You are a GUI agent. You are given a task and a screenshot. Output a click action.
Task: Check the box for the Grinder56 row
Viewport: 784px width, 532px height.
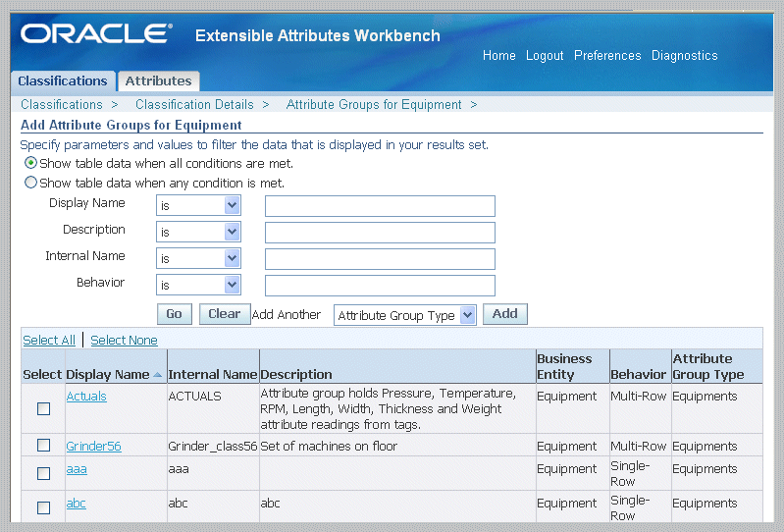[44, 445]
